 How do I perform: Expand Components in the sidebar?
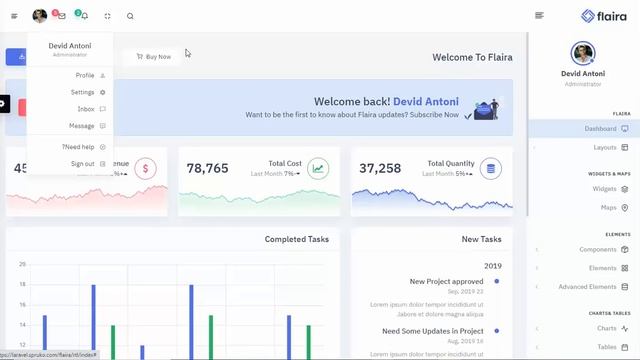(x=584, y=249)
